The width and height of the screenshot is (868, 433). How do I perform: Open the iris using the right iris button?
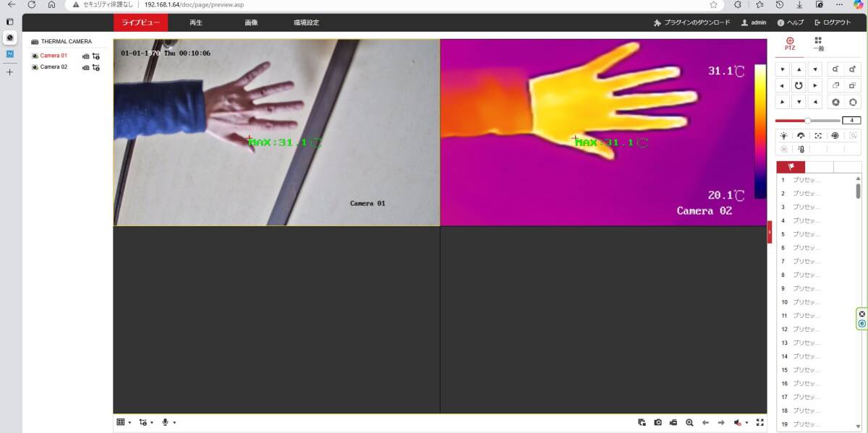[854, 102]
